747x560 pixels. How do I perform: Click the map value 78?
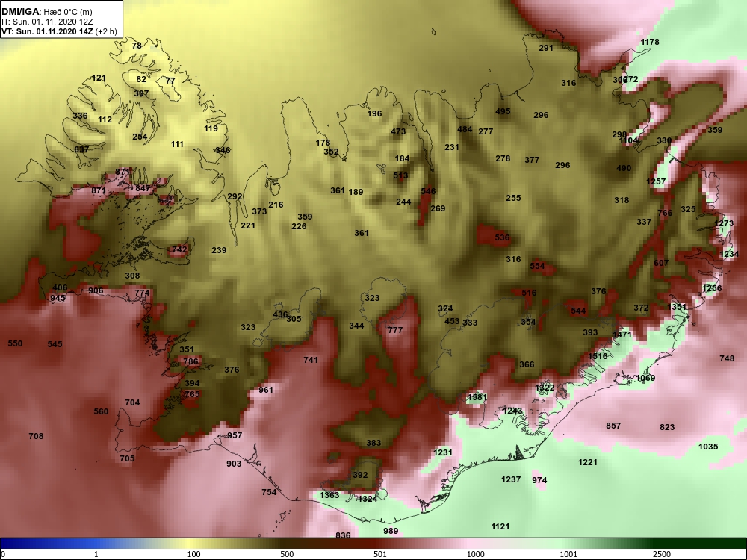point(137,46)
